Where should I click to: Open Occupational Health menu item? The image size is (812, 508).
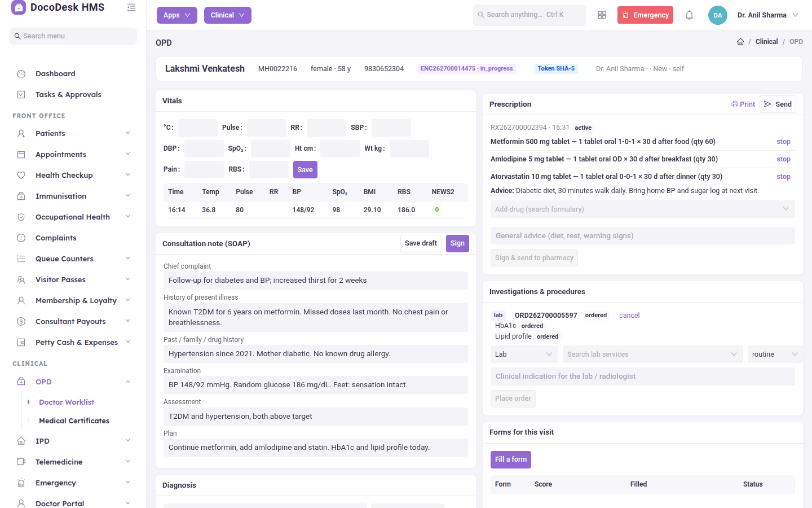point(74,217)
